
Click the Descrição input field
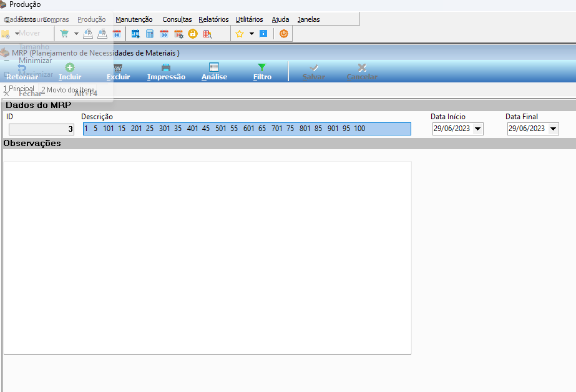pyautogui.click(x=247, y=129)
